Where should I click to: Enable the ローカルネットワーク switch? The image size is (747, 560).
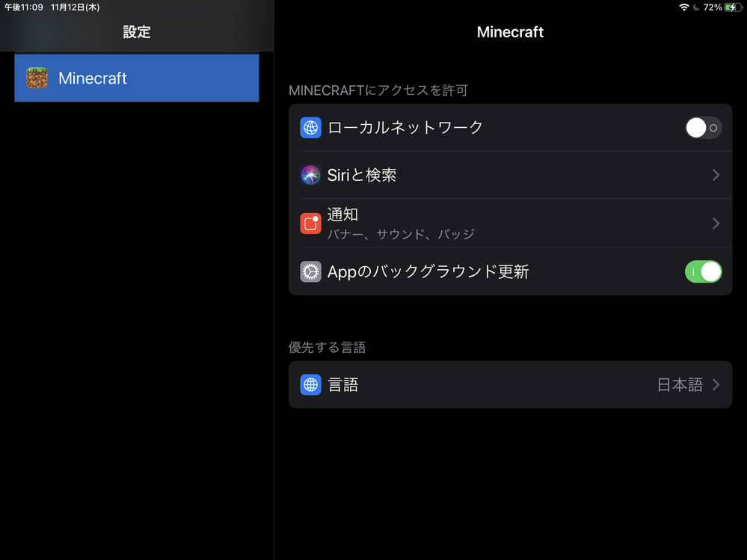point(703,128)
